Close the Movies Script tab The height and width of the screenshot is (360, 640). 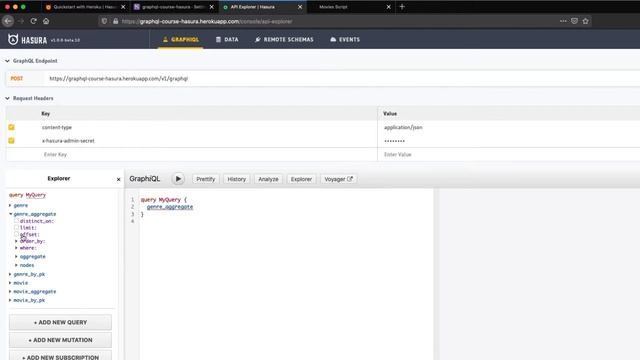coord(389,7)
